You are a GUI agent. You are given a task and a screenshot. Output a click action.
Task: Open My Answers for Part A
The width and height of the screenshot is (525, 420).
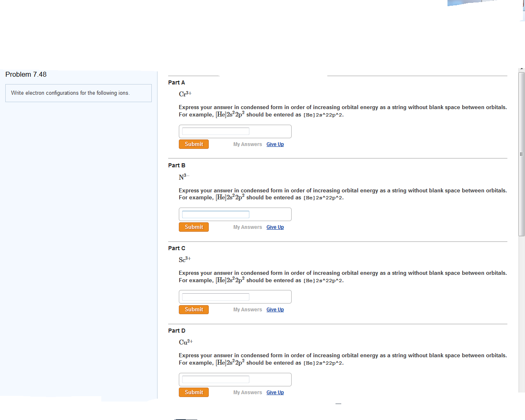click(247, 144)
